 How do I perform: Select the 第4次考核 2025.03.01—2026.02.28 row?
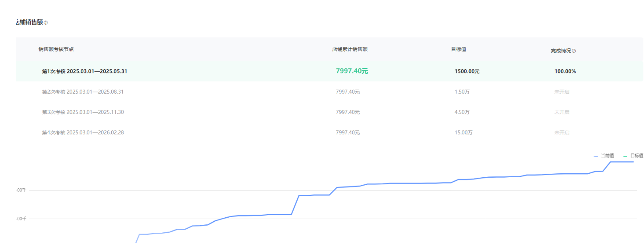click(83, 132)
